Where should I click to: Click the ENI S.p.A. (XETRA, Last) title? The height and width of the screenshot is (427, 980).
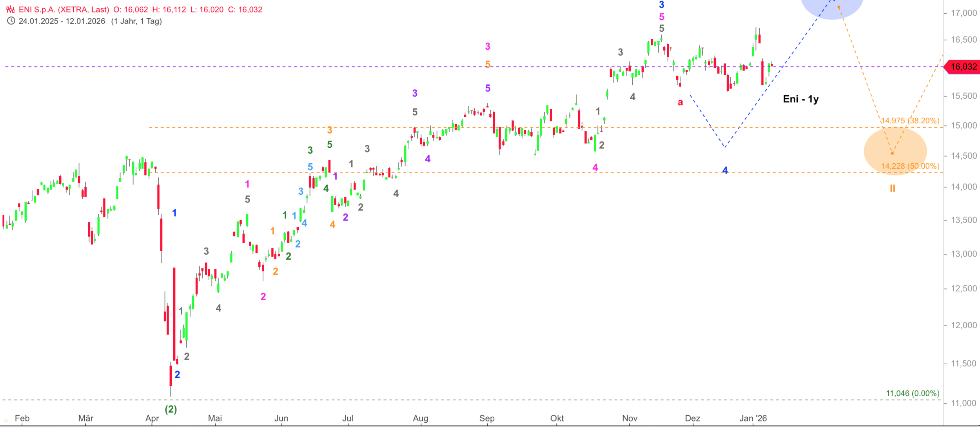pyautogui.click(x=64, y=9)
